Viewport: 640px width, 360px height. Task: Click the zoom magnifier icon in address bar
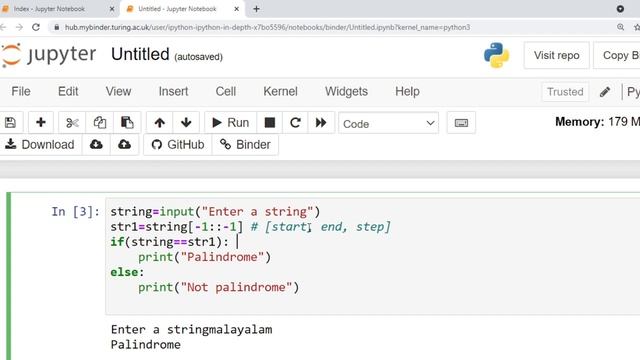(x=620, y=27)
